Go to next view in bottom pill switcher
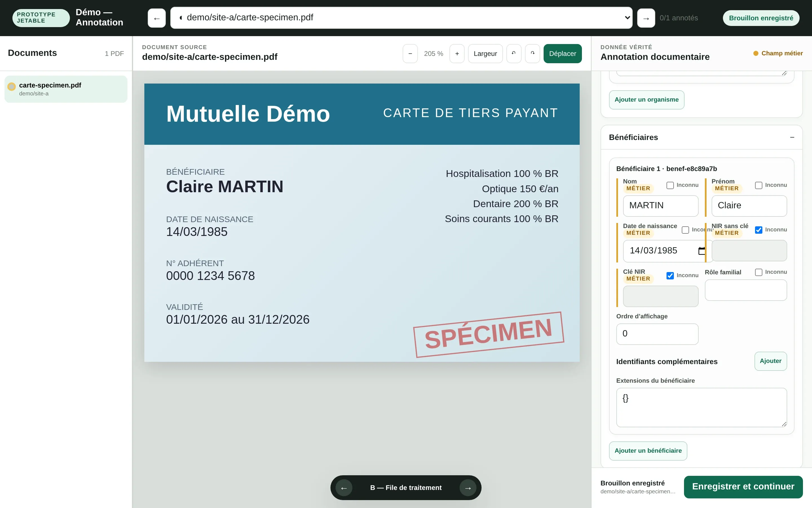812x508 pixels. 468,488
